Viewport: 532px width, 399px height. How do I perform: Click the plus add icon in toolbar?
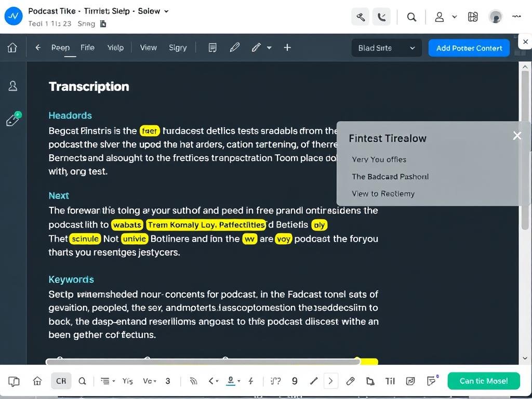[x=287, y=47]
